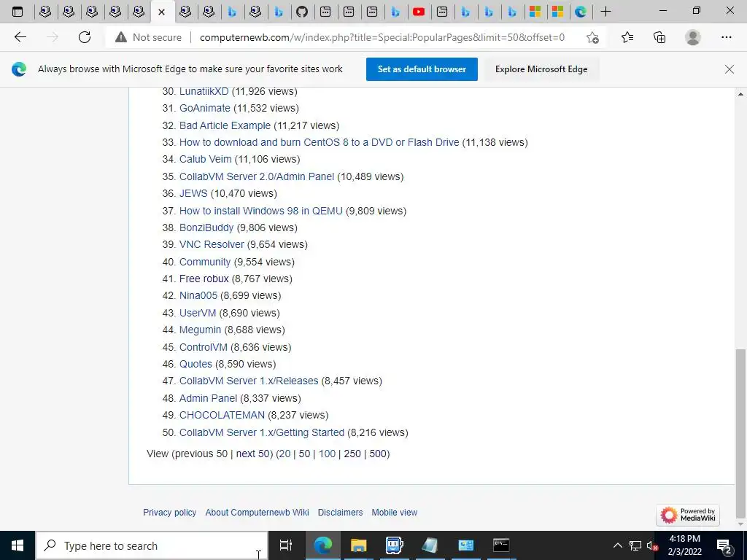Screen dimensions: 747x560
Task: Open the Disclaimers link
Action: (340, 513)
